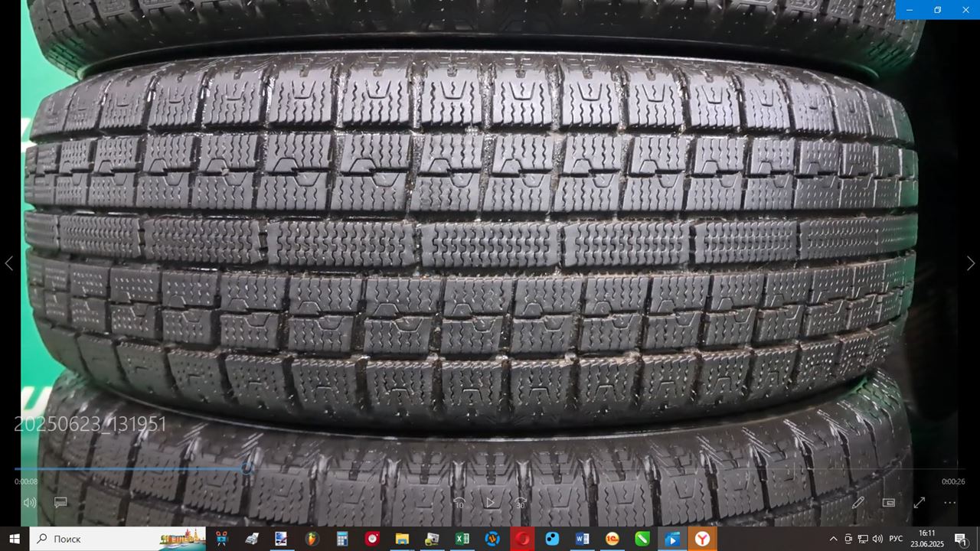The width and height of the screenshot is (980, 551).
Task: Click total duration 0:00:26
Action: pos(953,481)
